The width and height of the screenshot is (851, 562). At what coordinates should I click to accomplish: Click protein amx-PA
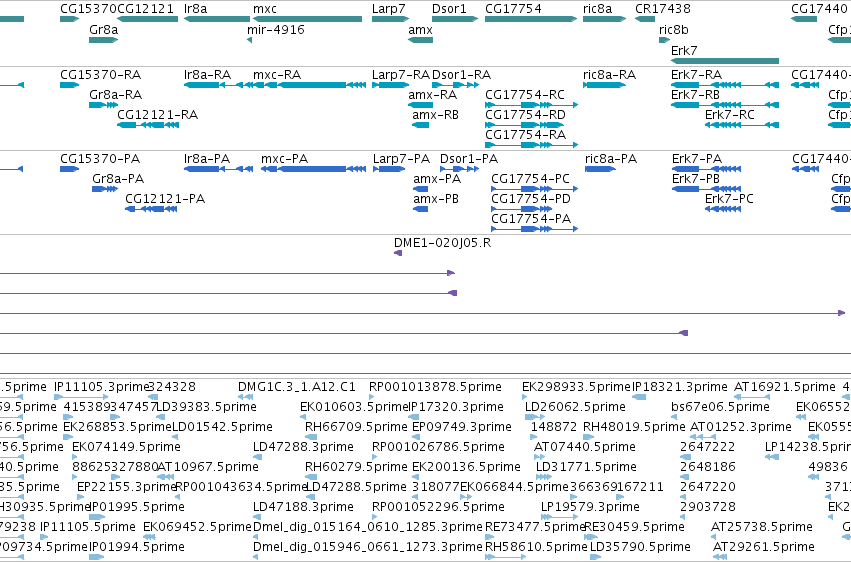(x=437, y=178)
